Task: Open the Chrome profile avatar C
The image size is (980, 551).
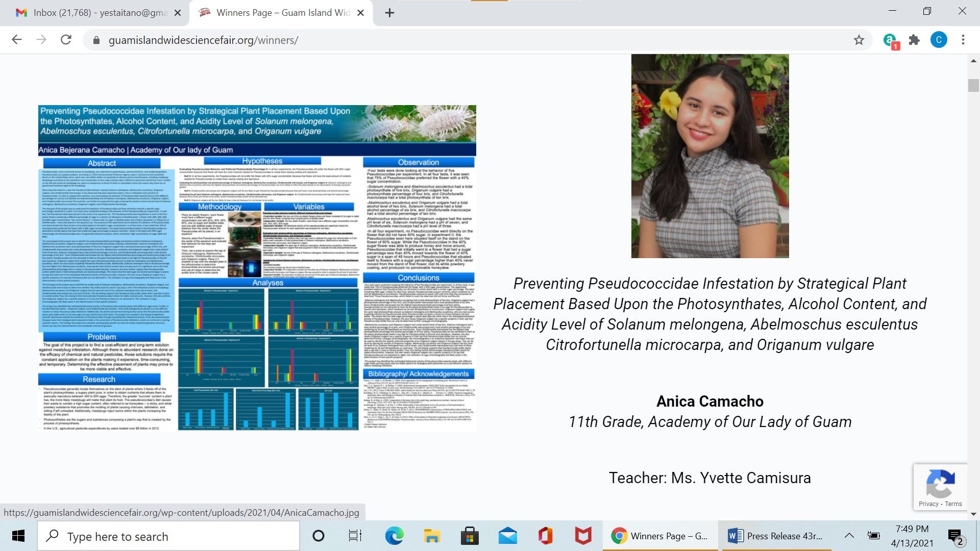Action: [938, 40]
